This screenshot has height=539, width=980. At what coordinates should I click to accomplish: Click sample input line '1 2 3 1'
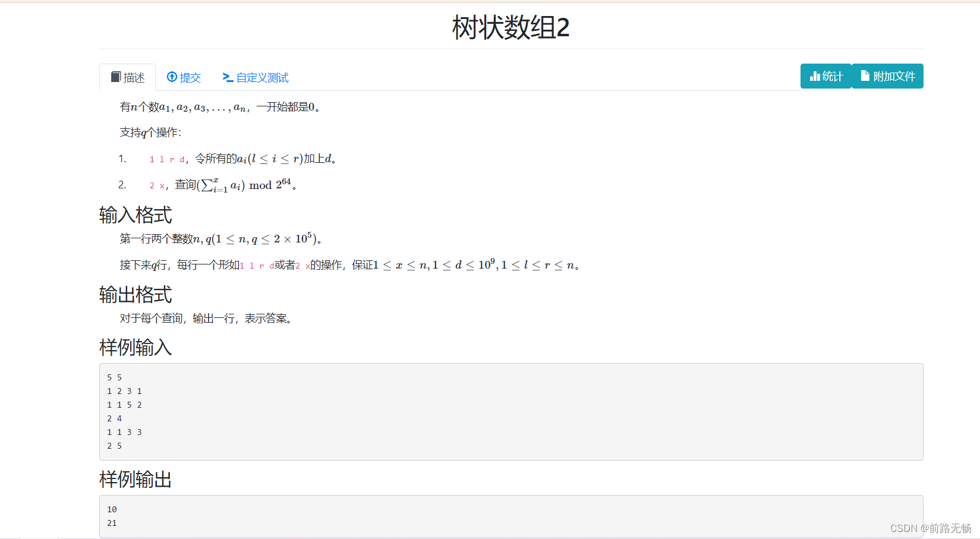[x=124, y=391]
